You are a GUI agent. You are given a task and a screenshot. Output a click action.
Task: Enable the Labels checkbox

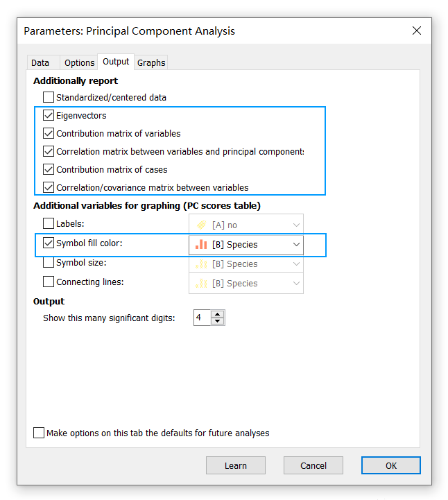[49, 224]
